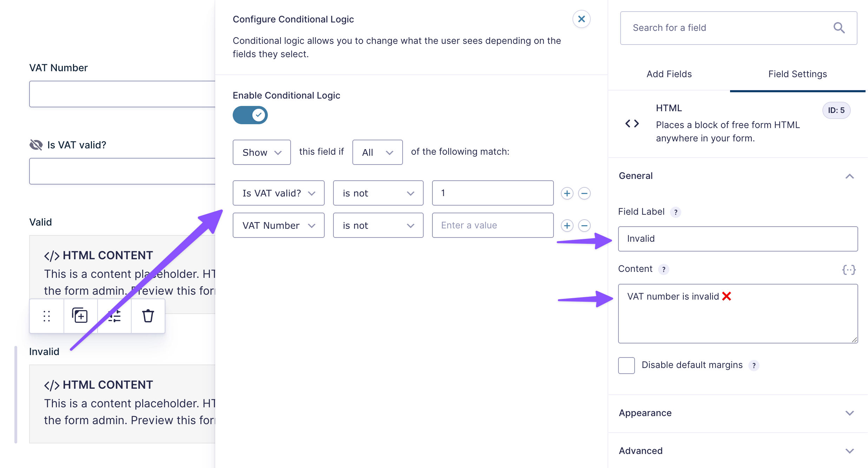
Task: Remove the VAT Number rule row
Action: [x=584, y=226]
